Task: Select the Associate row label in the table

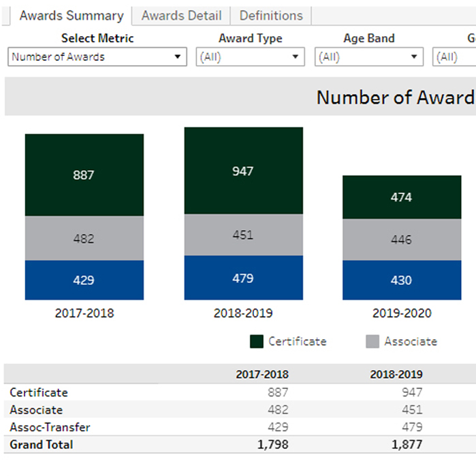Action: (x=36, y=410)
